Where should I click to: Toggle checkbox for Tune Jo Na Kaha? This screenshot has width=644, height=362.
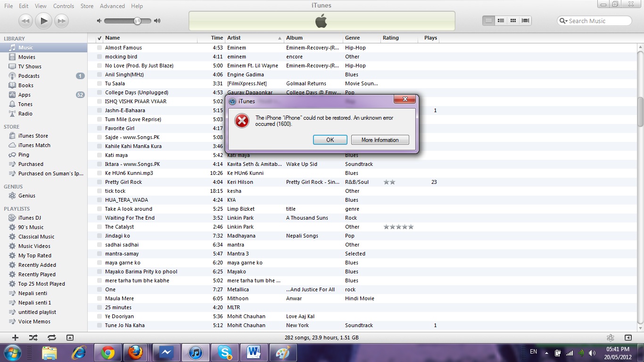coord(99,325)
